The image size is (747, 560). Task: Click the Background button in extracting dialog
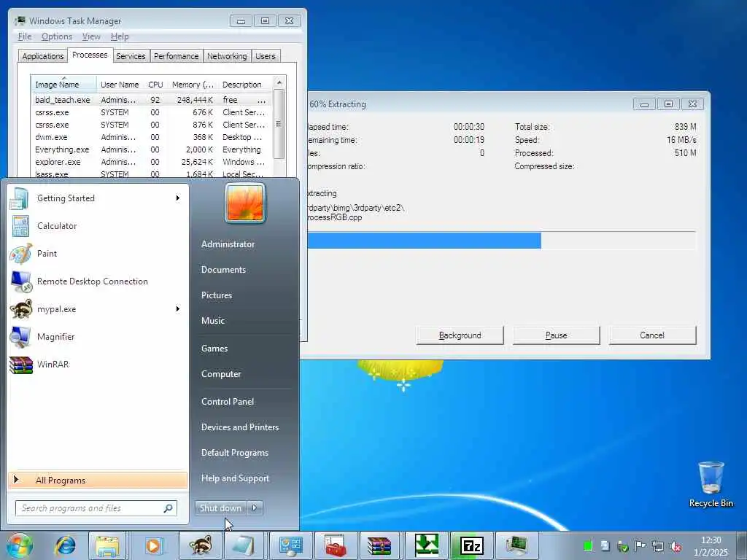(460, 335)
